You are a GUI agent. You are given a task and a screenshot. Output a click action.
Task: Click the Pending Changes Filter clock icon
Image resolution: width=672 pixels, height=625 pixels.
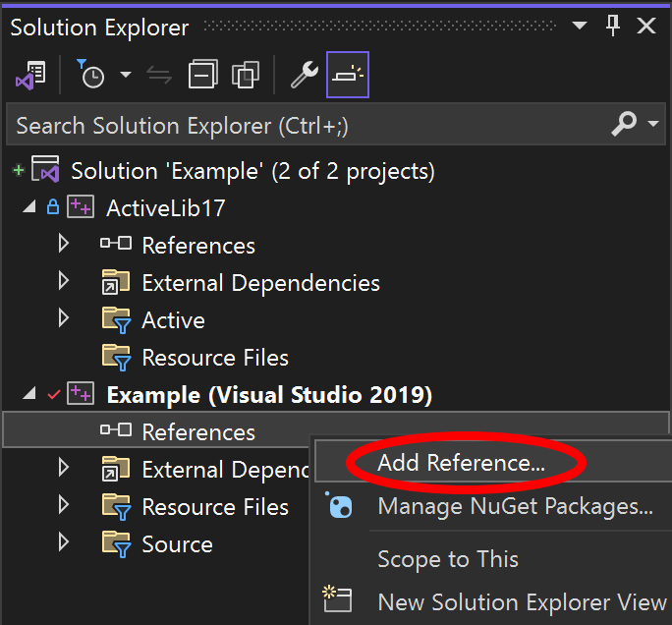coord(93,76)
